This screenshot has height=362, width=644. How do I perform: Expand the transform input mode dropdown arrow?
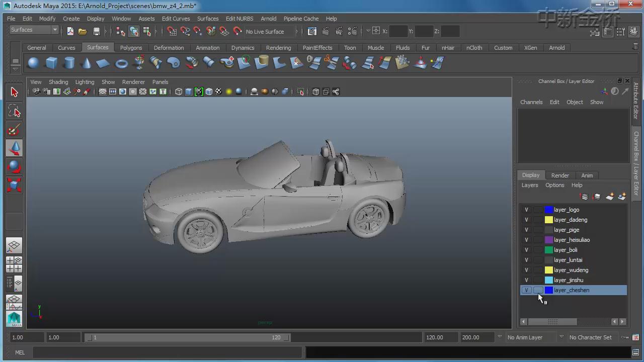[x=368, y=31]
